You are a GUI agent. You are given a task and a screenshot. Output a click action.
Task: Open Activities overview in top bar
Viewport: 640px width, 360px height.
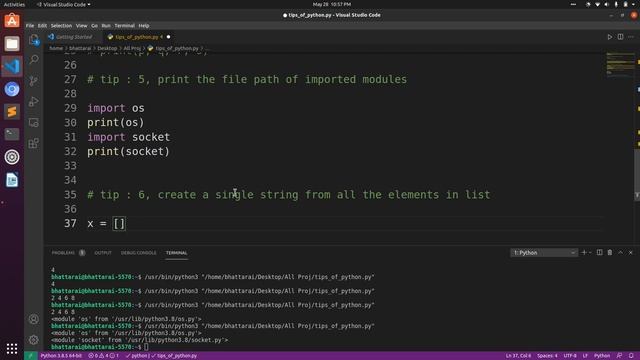coord(14,4)
